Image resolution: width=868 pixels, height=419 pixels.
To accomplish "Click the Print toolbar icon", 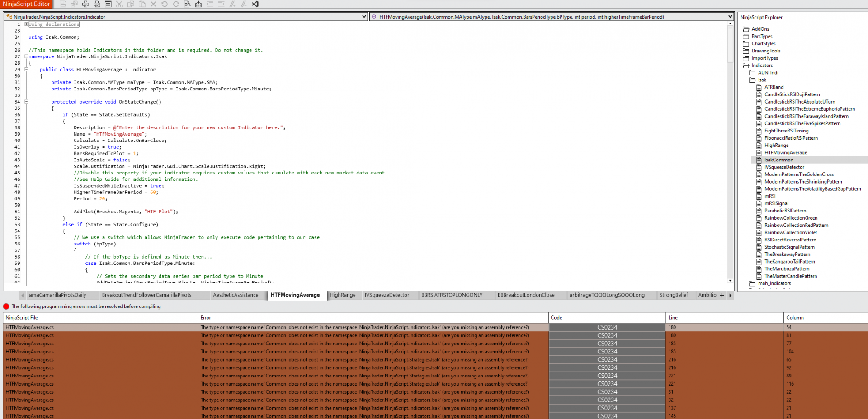I will tap(85, 4).
